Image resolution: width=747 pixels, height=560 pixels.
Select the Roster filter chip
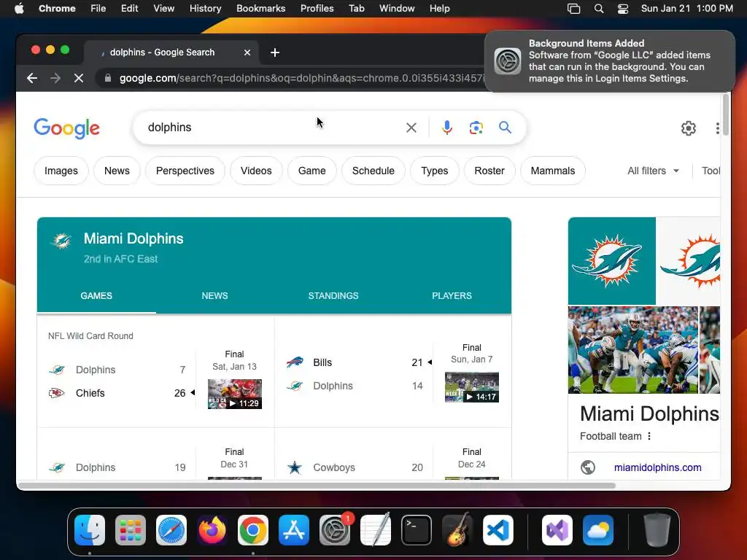(x=489, y=171)
